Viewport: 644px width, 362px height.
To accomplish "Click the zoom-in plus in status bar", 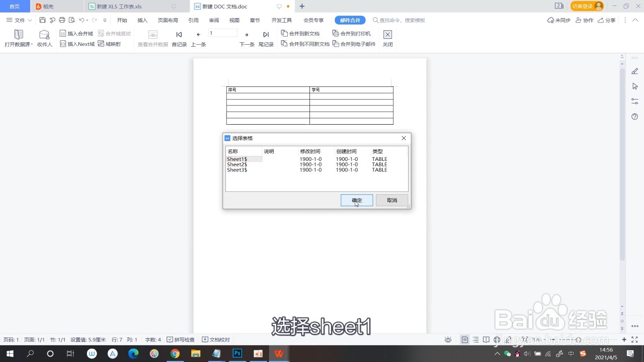I will pyautogui.click(x=624, y=340).
